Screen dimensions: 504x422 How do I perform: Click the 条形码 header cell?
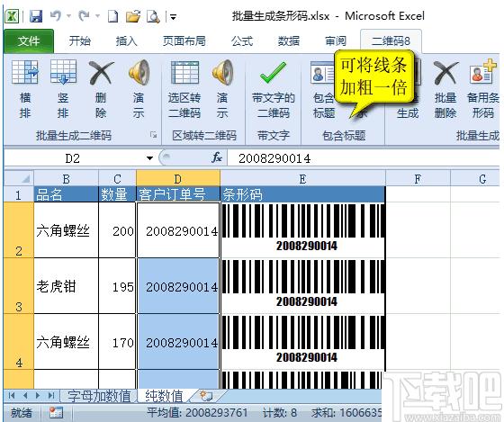click(x=302, y=194)
